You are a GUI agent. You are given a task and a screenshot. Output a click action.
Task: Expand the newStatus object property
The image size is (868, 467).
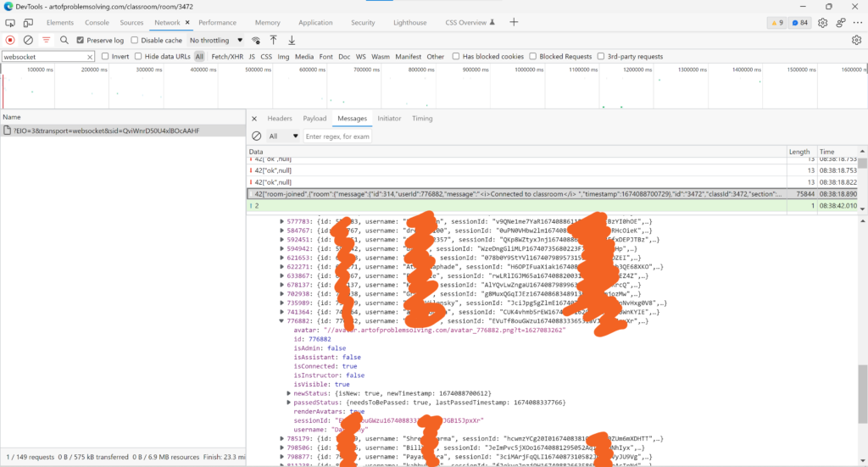pyautogui.click(x=290, y=393)
